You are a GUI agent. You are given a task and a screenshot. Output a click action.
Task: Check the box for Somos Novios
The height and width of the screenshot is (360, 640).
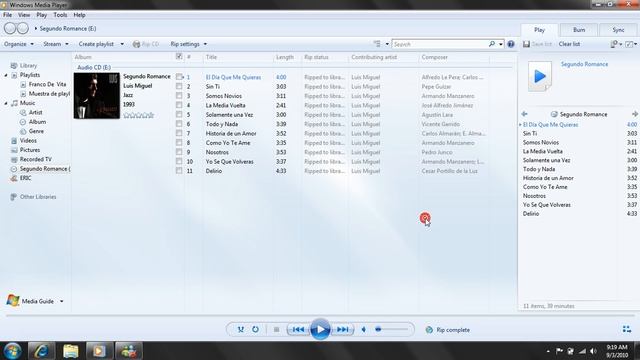(179, 96)
